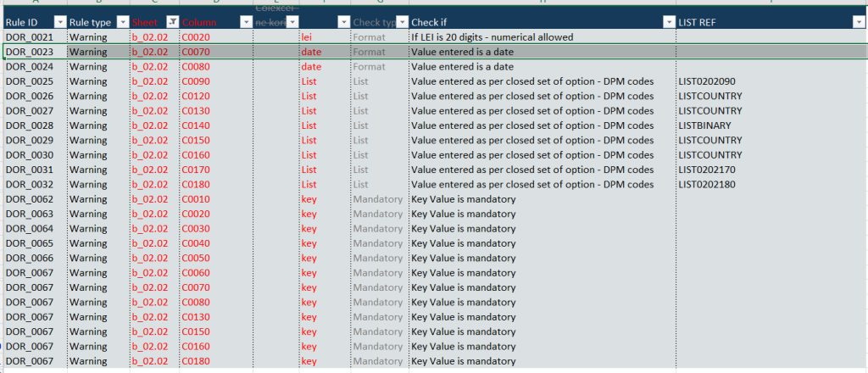868x373 pixels.
Task: Click the C0010 column code cell
Action: [196, 199]
